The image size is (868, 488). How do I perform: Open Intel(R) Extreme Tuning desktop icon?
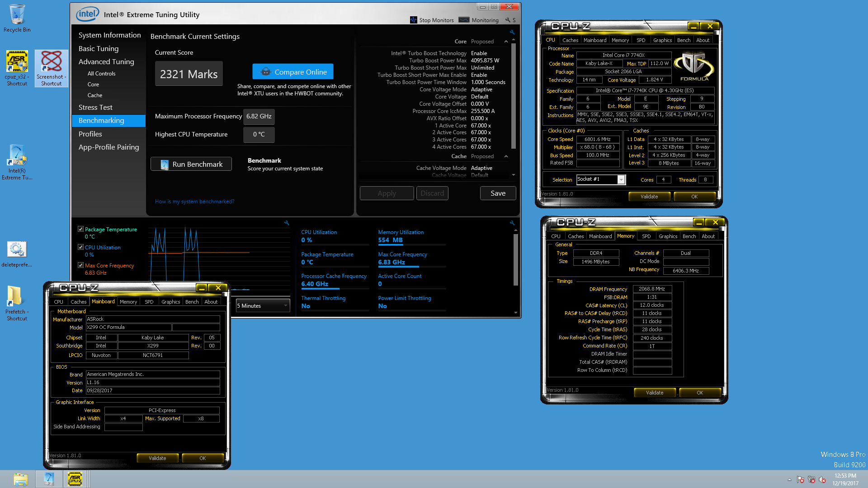(x=17, y=162)
